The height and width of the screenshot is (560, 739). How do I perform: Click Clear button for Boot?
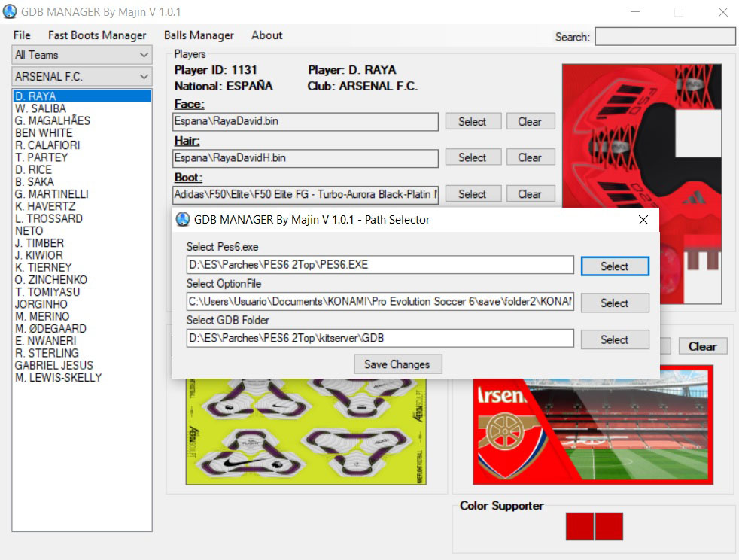[531, 194]
